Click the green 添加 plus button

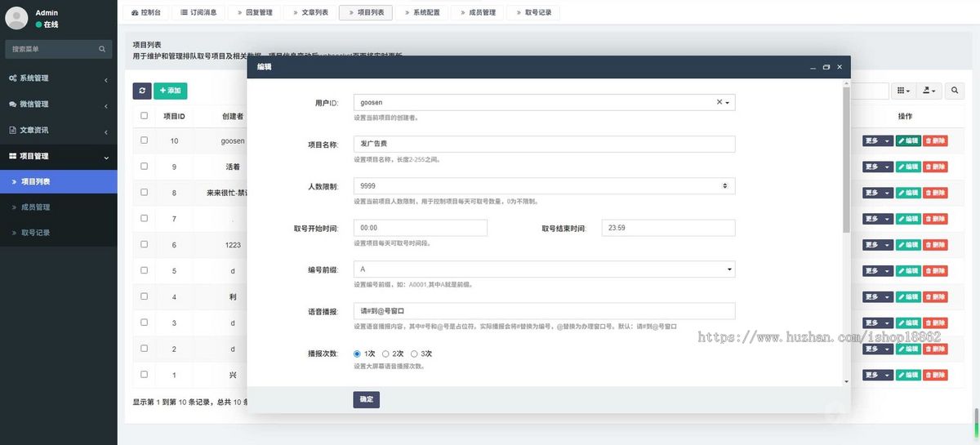click(170, 91)
